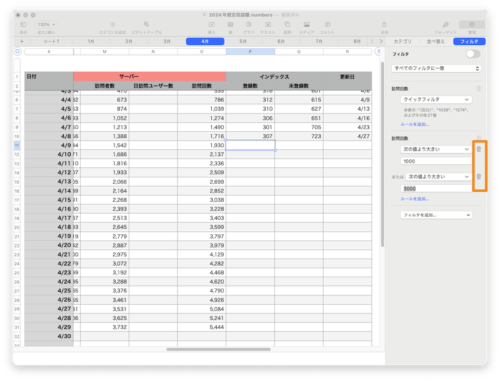Select the cell containing 4/27 in 更新日
The height and width of the screenshot is (381, 500).
[347, 136]
